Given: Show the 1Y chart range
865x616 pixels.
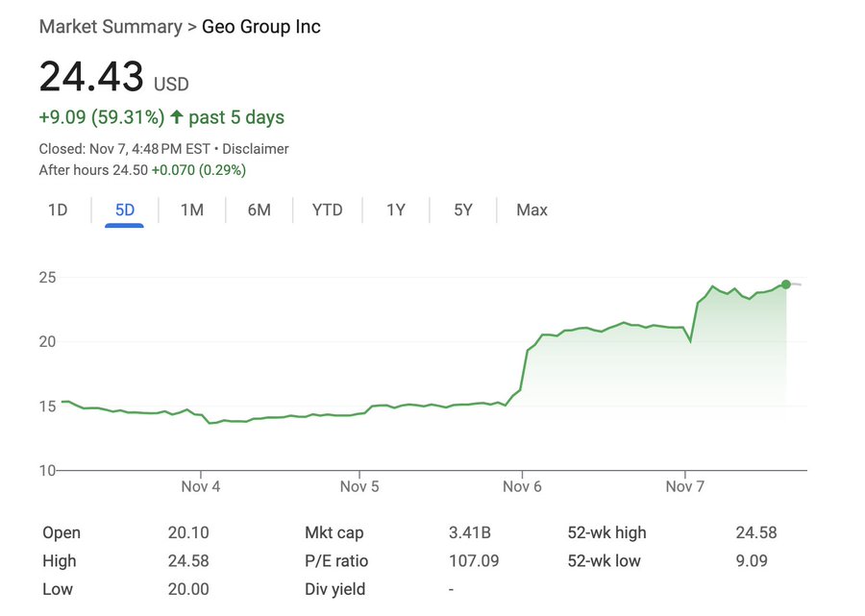Looking at the screenshot, I should [x=396, y=210].
